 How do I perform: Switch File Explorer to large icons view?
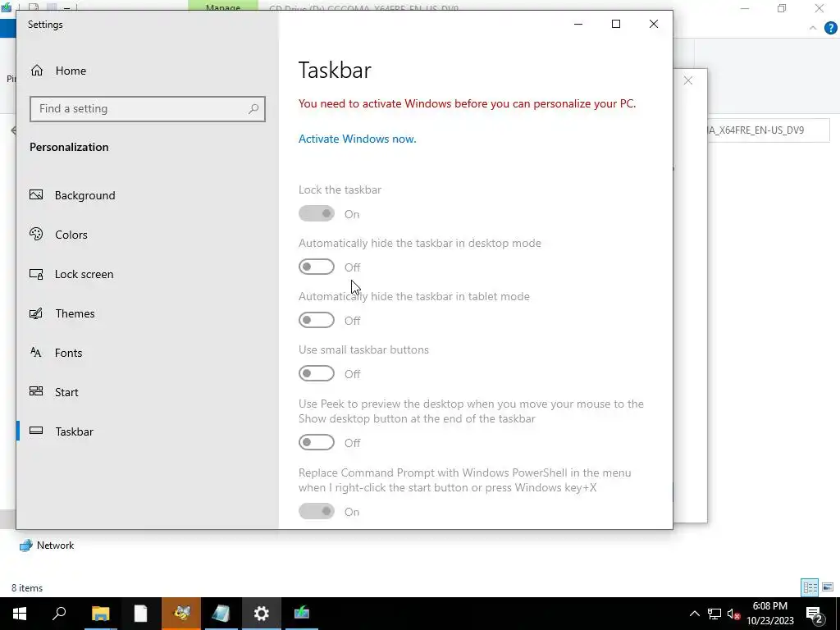click(x=829, y=587)
